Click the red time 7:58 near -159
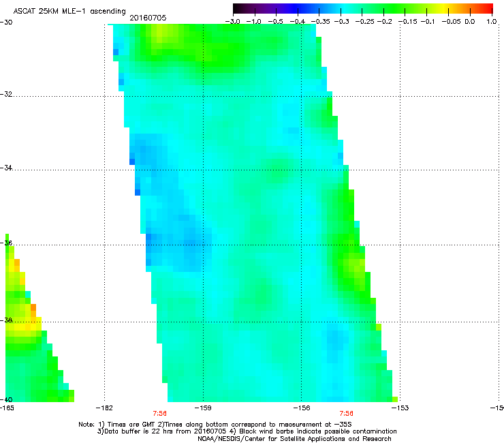This screenshot has height=443, width=504. 160,414
